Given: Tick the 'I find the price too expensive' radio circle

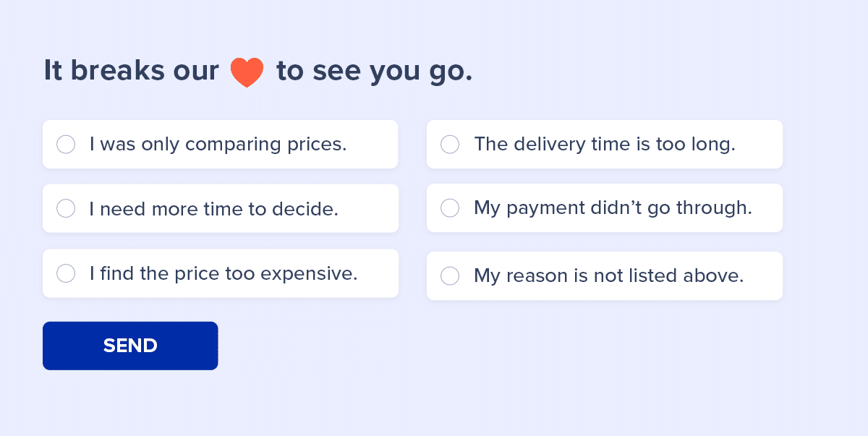Looking at the screenshot, I should click(x=66, y=273).
